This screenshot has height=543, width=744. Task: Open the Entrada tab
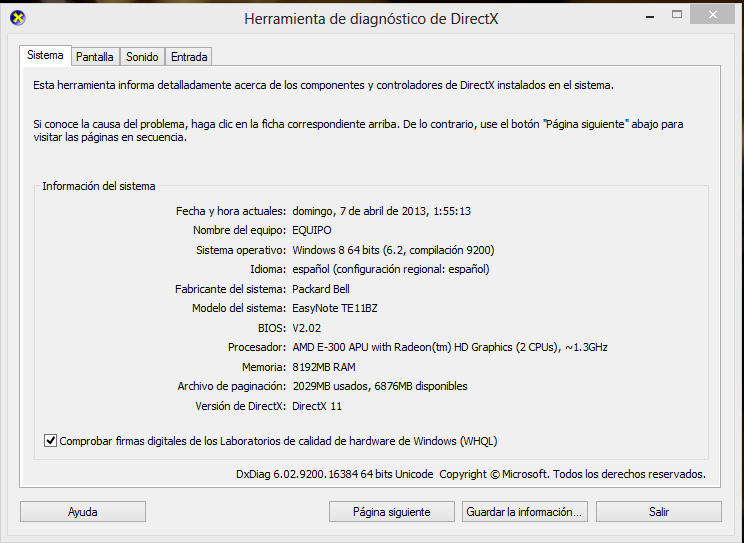(x=189, y=57)
